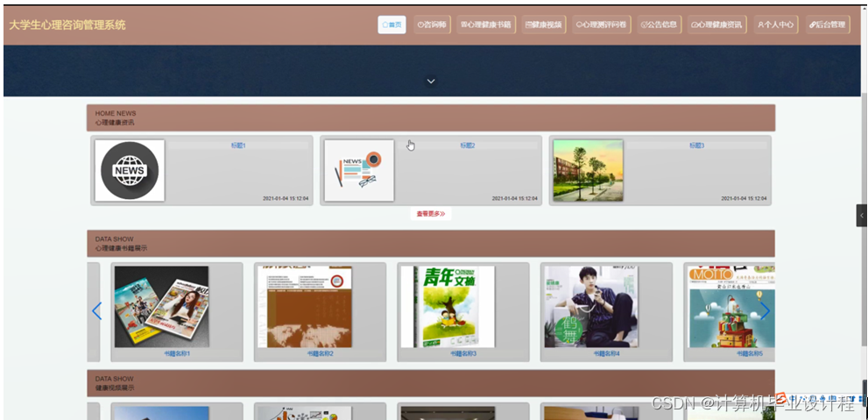Screen dimensions: 868x420
Task: Open news link 标题2
Action: [467, 146]
